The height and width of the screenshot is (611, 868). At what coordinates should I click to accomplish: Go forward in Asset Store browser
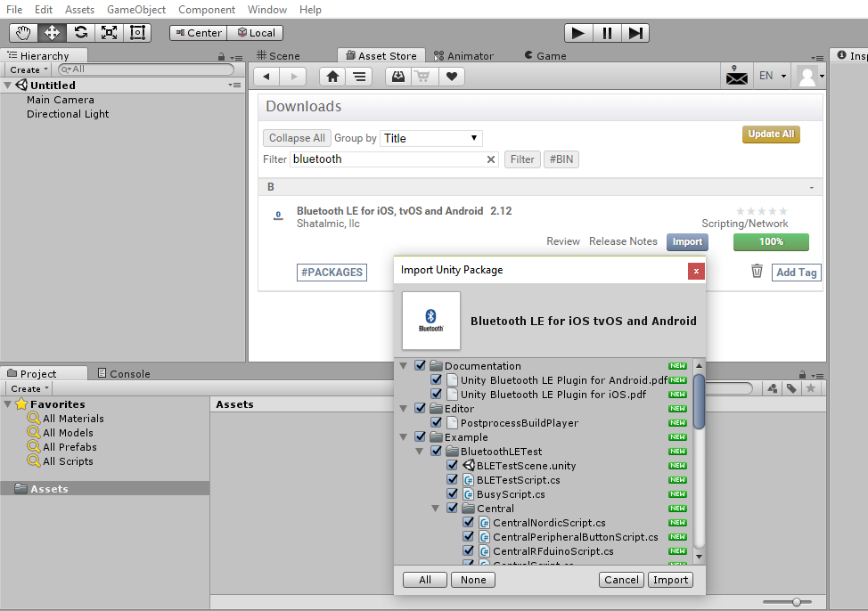(x=293, y=77)
